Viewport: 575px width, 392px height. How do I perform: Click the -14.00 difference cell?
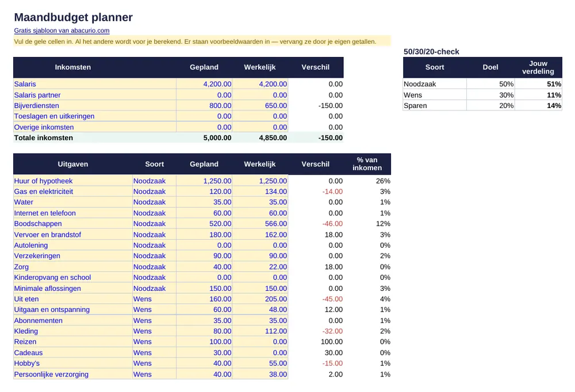(x=316, y=191)
